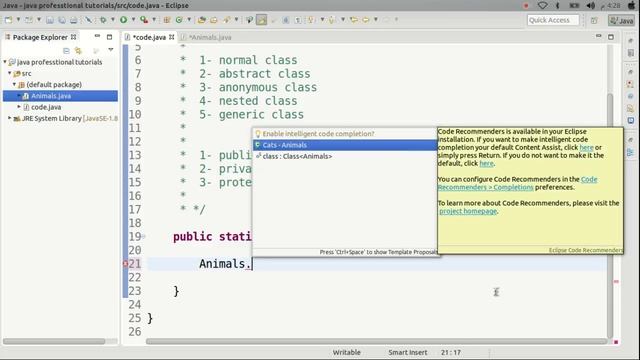Close the *code.java editor tab
640x360 pixels.
point(172,37)
